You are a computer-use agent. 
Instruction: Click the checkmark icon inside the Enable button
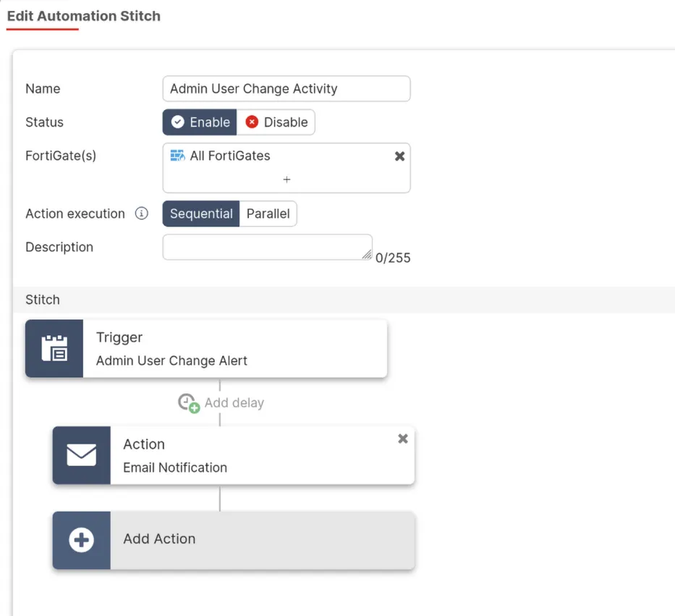(x=177, y=122)
